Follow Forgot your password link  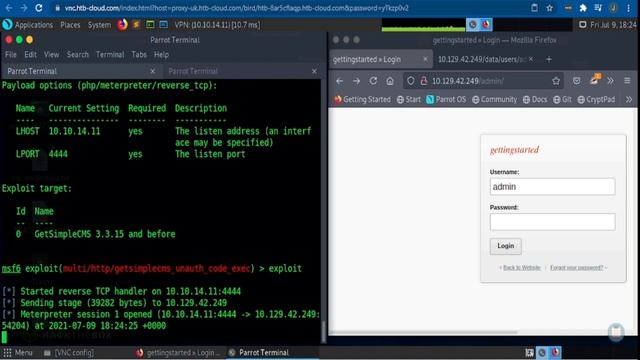click(x=576, y=268)
